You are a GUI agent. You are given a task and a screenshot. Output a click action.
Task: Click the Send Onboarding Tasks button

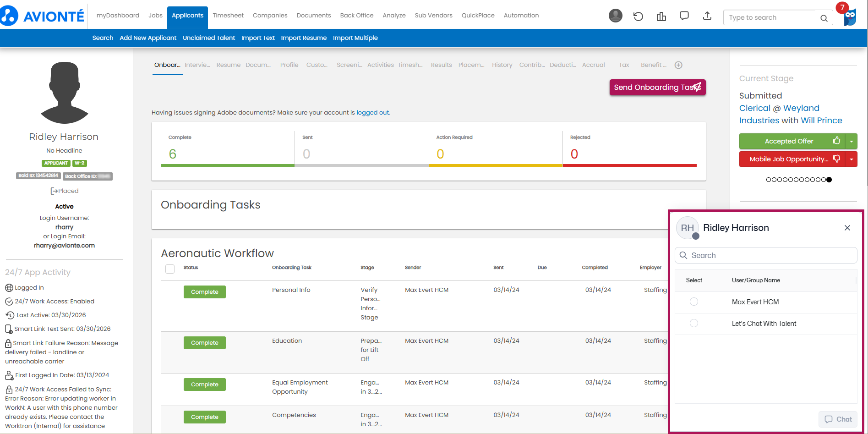(657, 87)
